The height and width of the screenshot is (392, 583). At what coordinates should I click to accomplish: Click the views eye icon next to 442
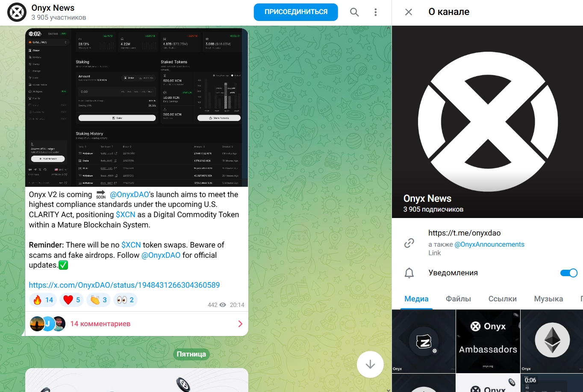[x=223, y=305]
